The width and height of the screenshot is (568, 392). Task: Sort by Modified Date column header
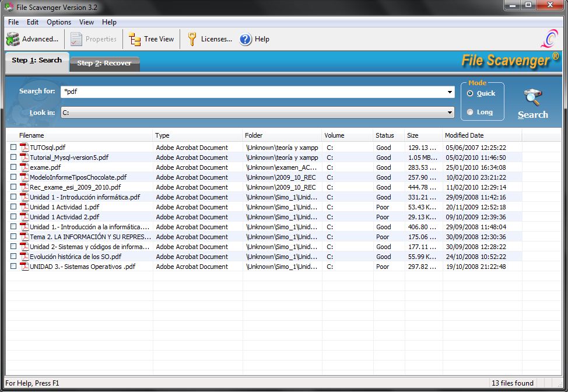point(482,135)
